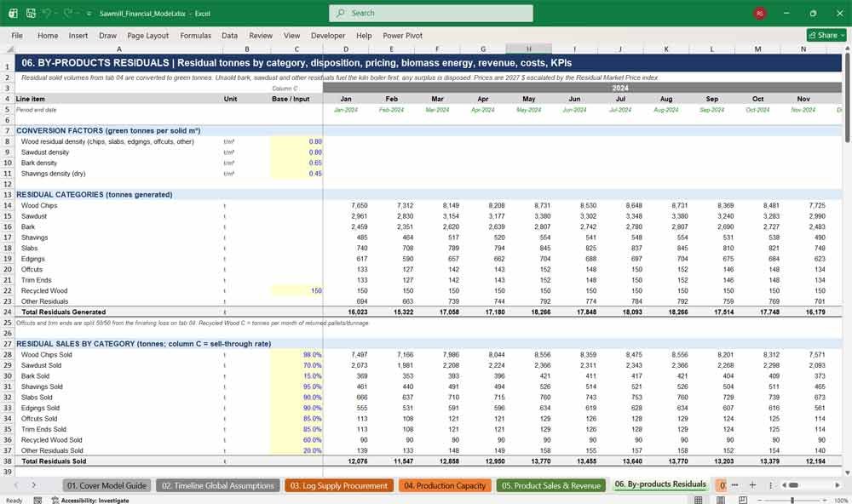Click the Select All corner triangle

pyautogui.click(x=9, y=49)
